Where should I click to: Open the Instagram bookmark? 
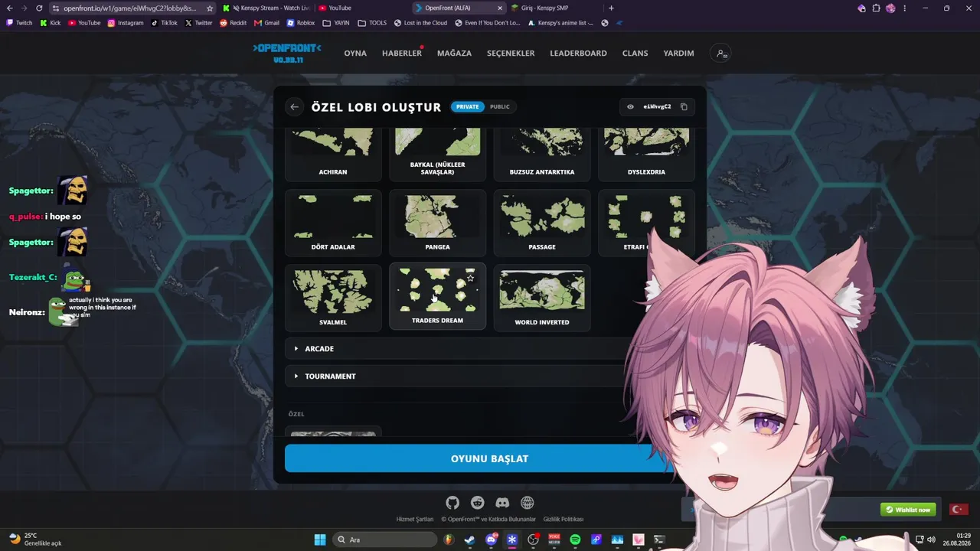point(126,23)
